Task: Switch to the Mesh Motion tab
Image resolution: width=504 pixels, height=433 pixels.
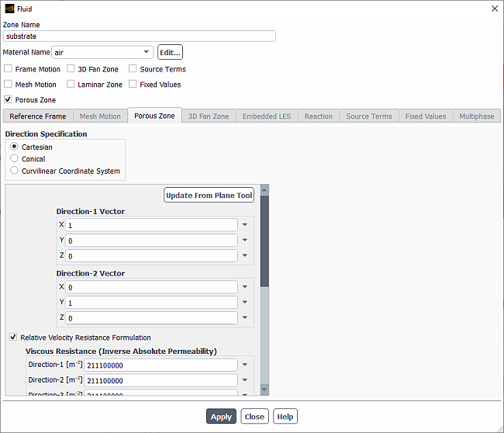Action: click(x=100, y=116)
